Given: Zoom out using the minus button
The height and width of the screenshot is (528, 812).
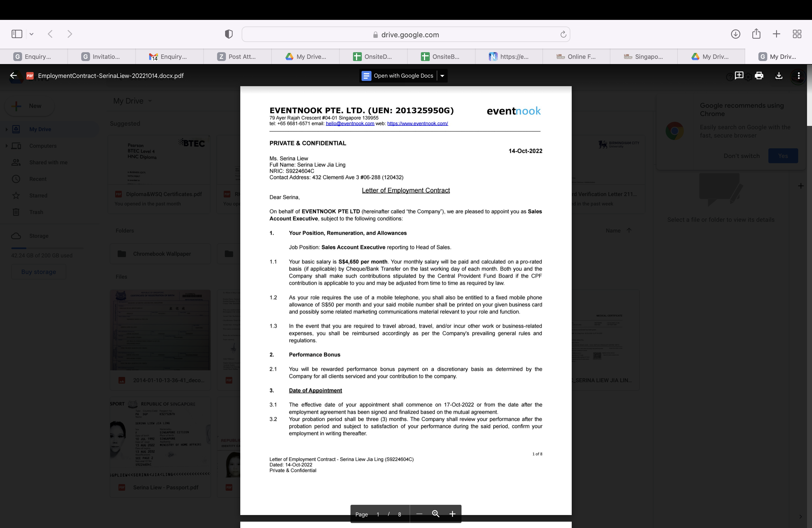Looking at the screenshot, I should click(419, 514).
